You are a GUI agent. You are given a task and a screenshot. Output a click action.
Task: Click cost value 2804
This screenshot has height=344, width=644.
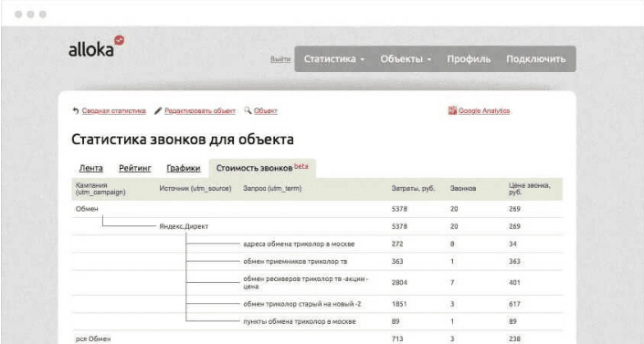(x=399, y=283)
